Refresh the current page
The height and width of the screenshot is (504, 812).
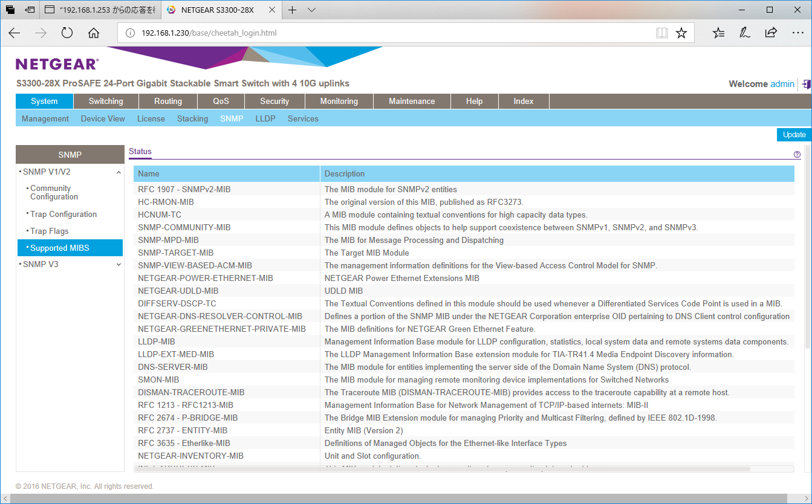click(x=67, y=33)
